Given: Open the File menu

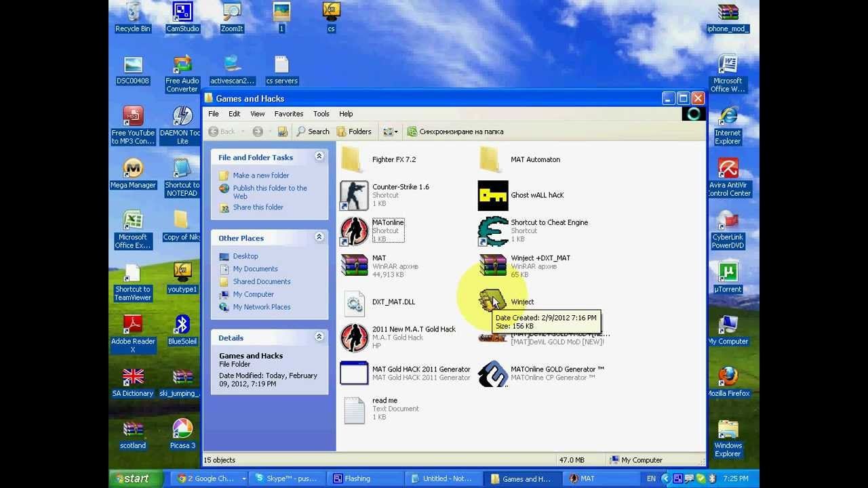Looking at the screenshot, I should pos(214,114).
